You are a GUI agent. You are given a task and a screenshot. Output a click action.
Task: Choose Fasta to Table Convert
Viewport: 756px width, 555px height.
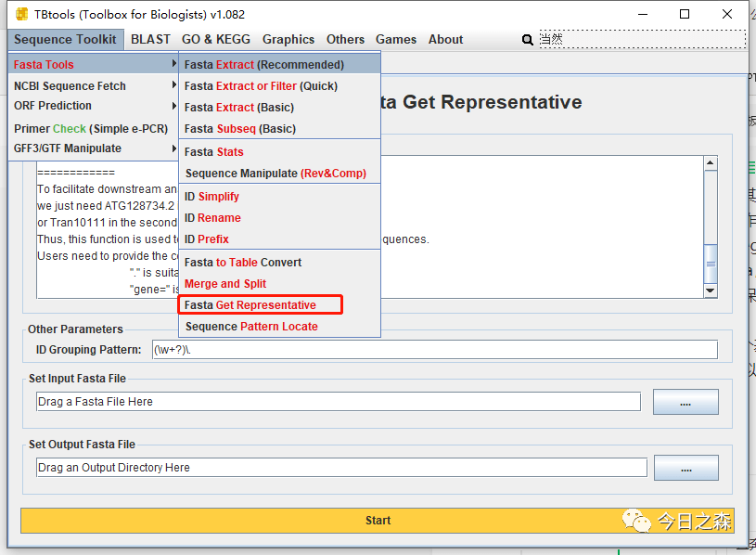279,263
